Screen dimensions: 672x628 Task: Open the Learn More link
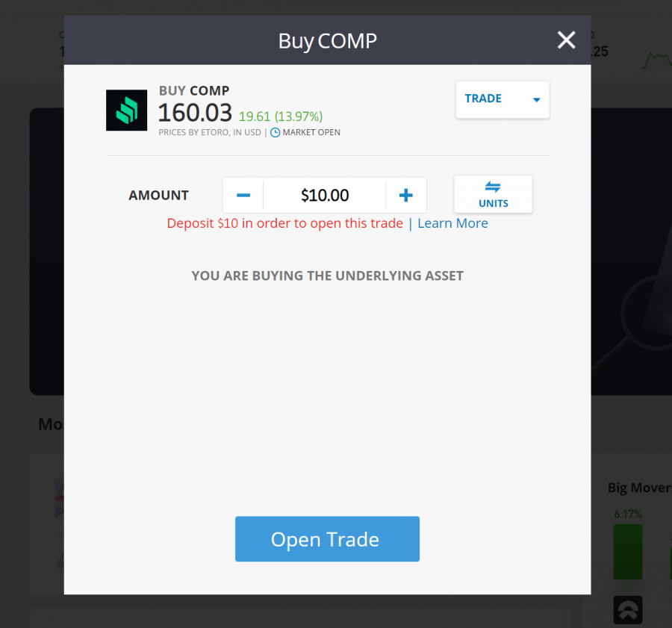pos(452,223)
